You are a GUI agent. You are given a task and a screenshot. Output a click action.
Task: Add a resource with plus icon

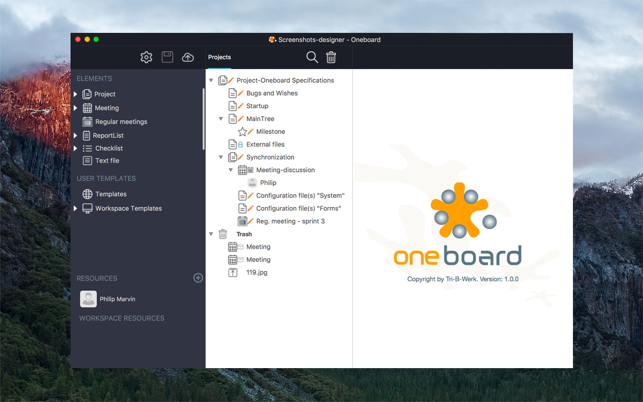pos(198,278)
